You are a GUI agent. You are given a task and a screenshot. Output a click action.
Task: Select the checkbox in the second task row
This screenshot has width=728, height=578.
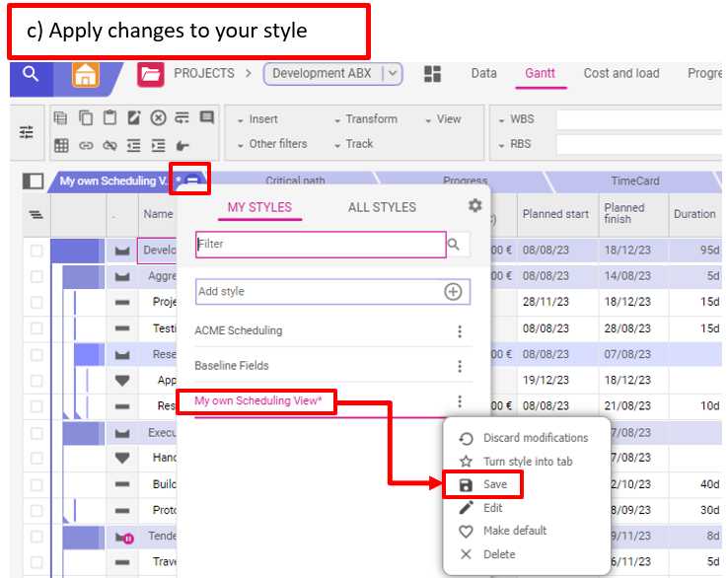36,276
